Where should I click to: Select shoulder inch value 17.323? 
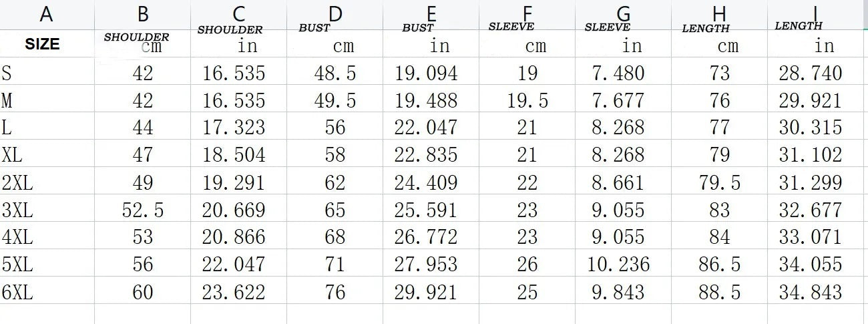coord(234,128)
